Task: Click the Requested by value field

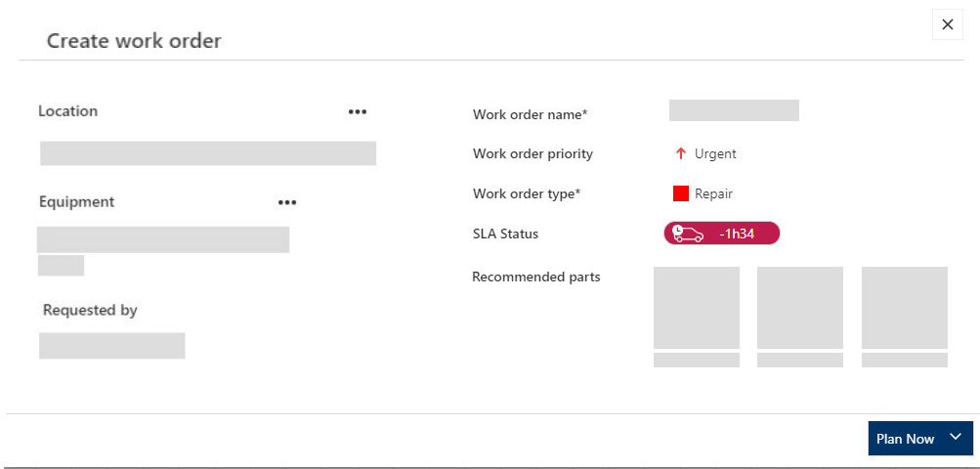Action: coord(112,346)
